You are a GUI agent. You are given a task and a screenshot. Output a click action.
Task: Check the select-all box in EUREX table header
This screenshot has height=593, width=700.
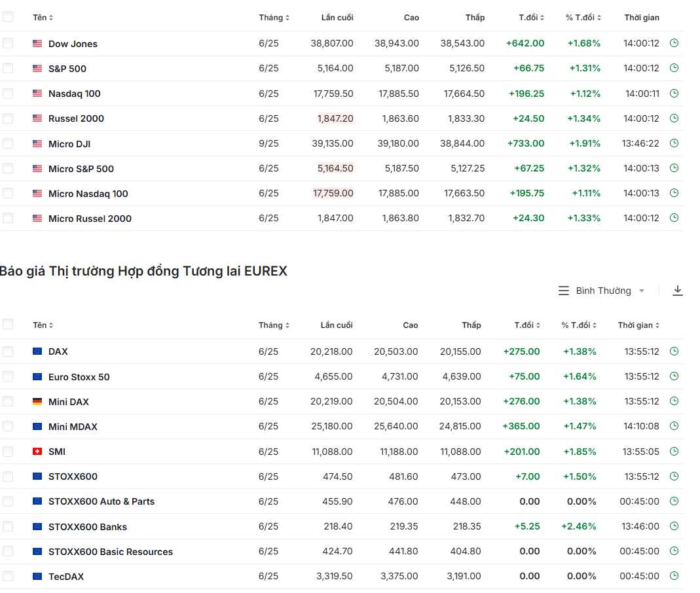pyautogui.click(x=8, y=325)
